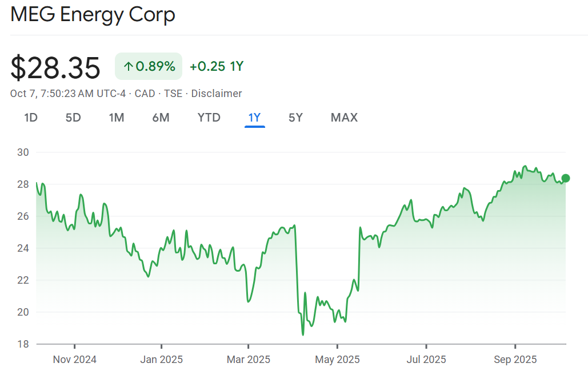Viewport: 588px width, 375px height.
Task: Click the Nov 2024 axis label
Action: (x=74, y=360)
